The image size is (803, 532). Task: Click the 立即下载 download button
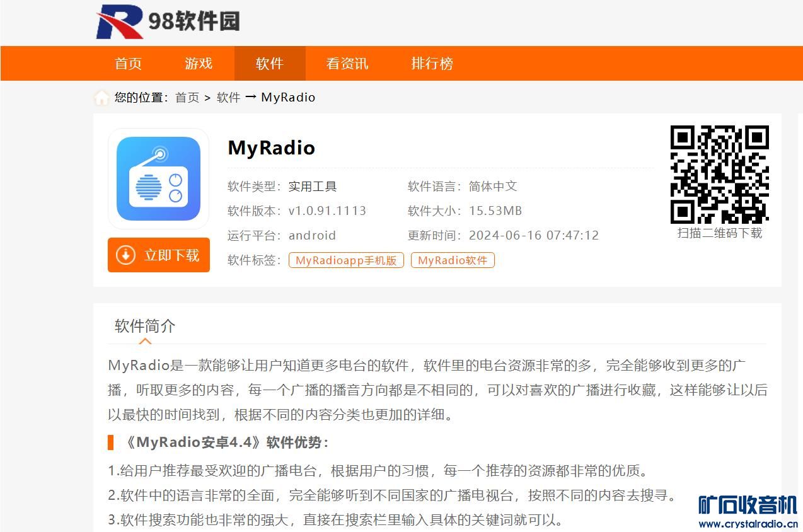pyautogui.click(x=159, y=255)
